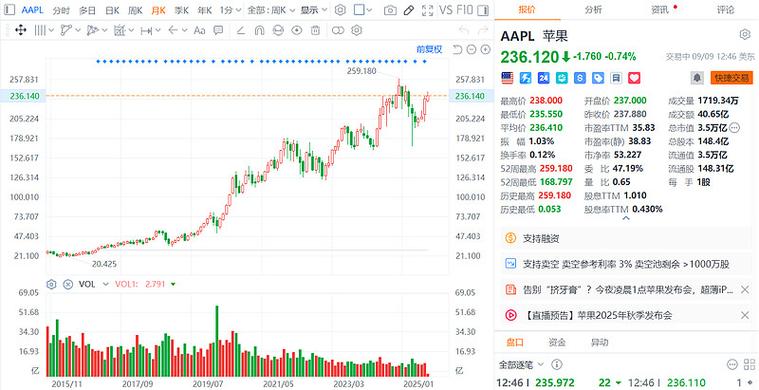Add a text annotation with Aa tool

(x=199, y=30)
